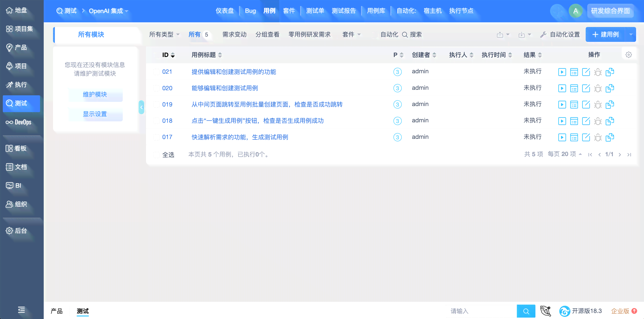Check the 全选 select-all checkbox

156,155
